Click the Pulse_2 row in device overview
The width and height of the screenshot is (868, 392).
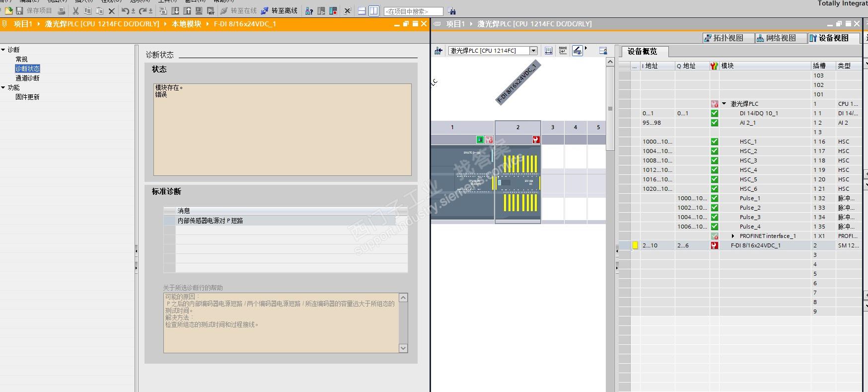pyautogui.click(x=740, y=208)
